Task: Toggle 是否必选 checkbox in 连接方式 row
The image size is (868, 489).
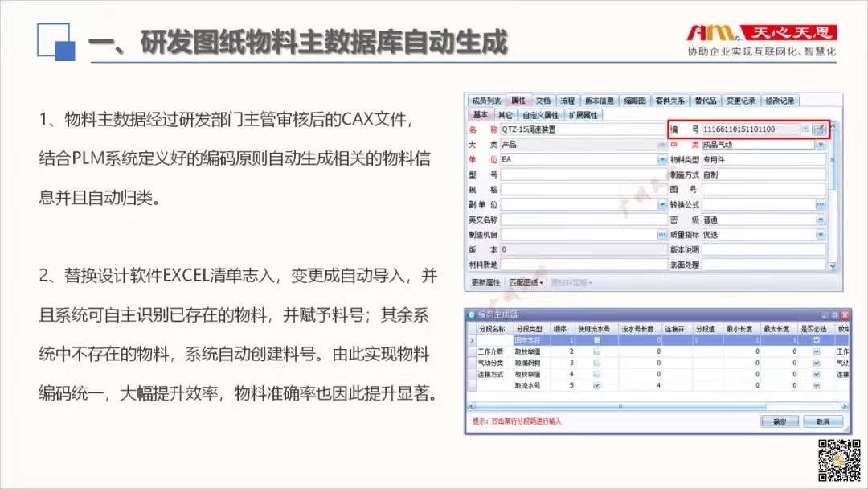Action: pos(817,374)
